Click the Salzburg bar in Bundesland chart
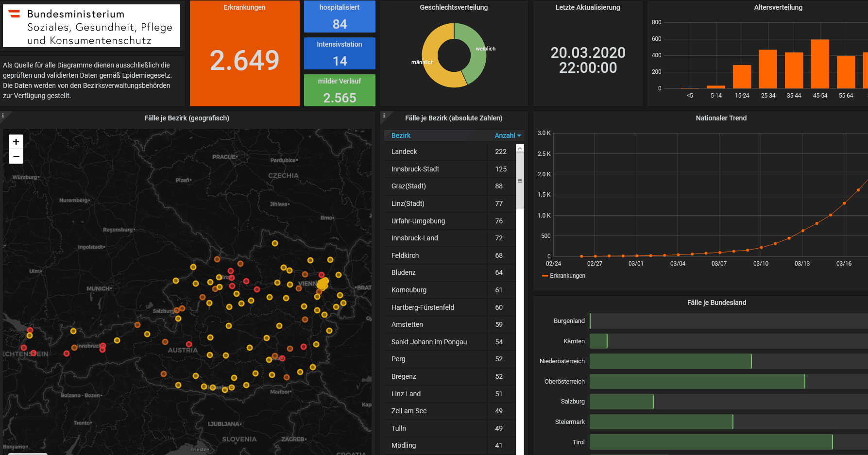The height and width of the screenshot is (455, 868). coord(622,402)
